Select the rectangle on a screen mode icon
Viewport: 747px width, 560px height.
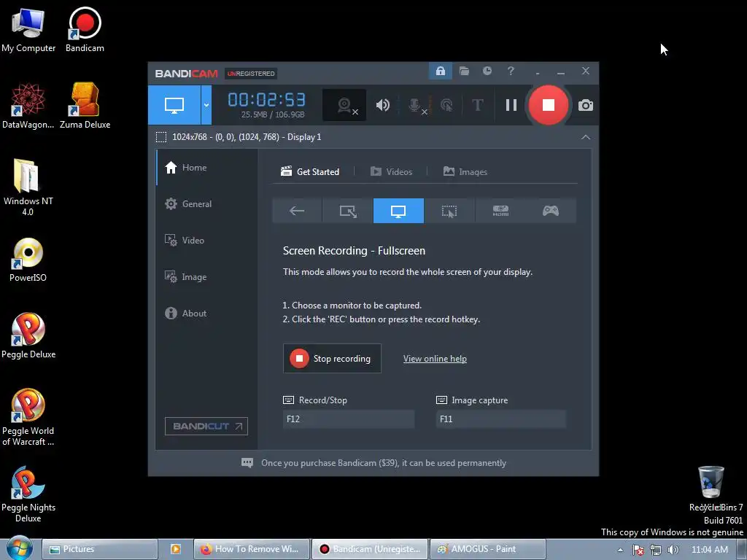pyautogui.click(x=348, y=211)
